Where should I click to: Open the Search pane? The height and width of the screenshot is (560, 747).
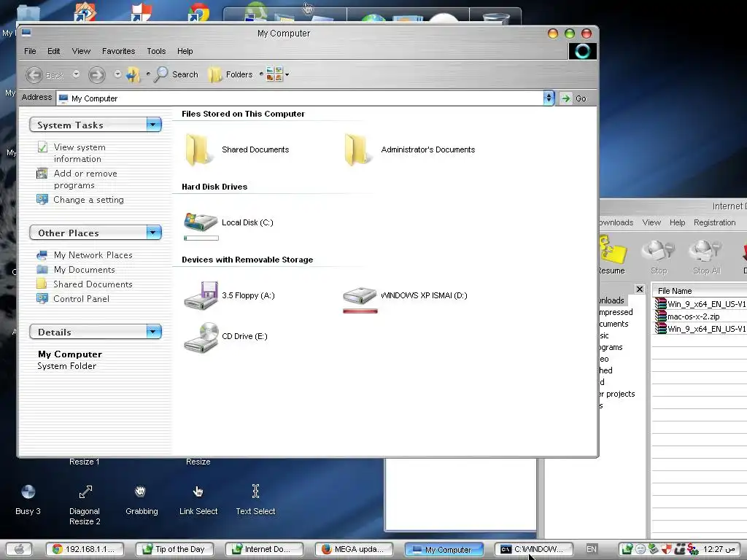coord(177,74)
